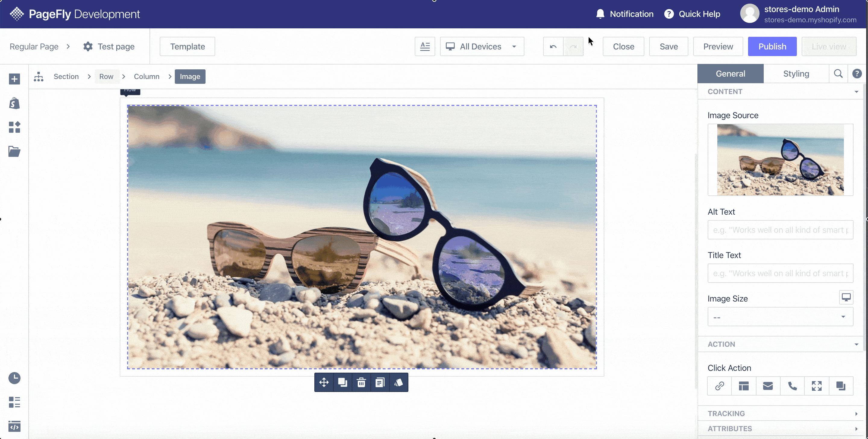Viewport: 868px width, 439px height.
Task: Click the Preview button
Action: 718,46
